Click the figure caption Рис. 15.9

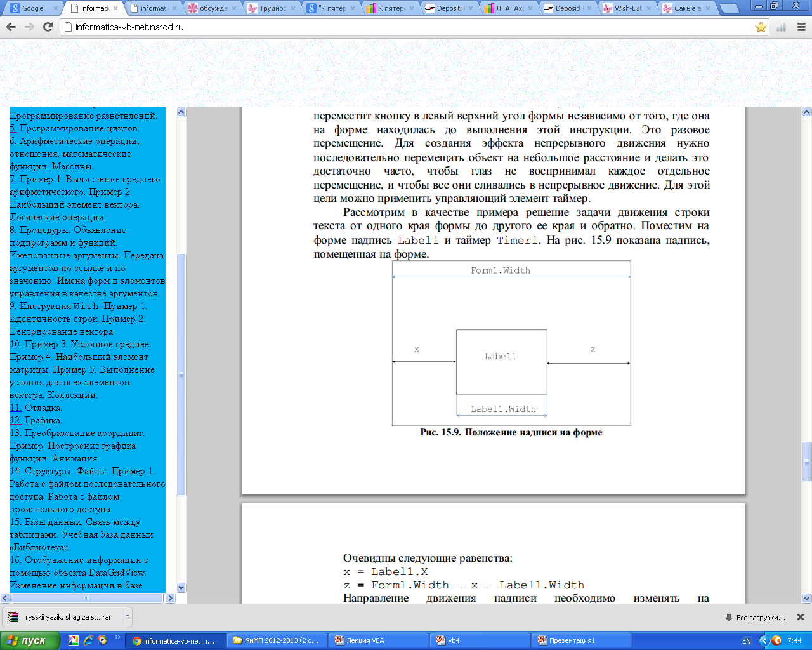pyautogui.click(x=511, y=432)
